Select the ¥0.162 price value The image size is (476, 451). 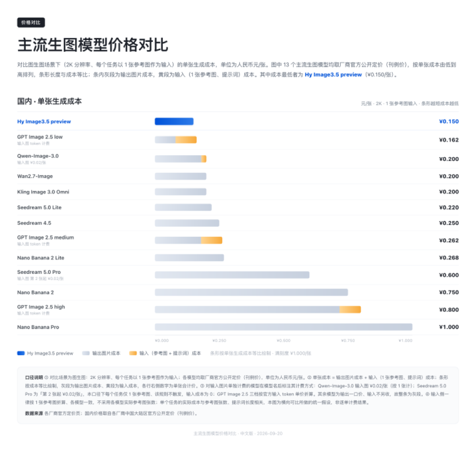click(449, 140)
